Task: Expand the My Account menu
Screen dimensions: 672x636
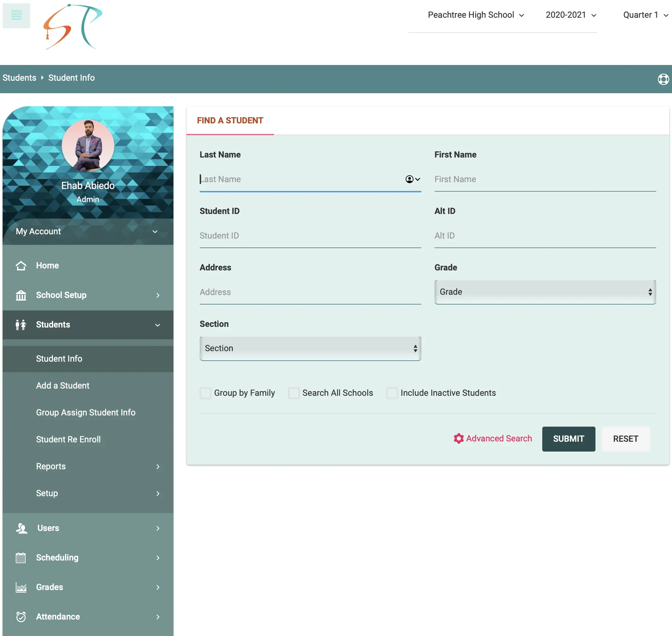Action: (87, 232)
